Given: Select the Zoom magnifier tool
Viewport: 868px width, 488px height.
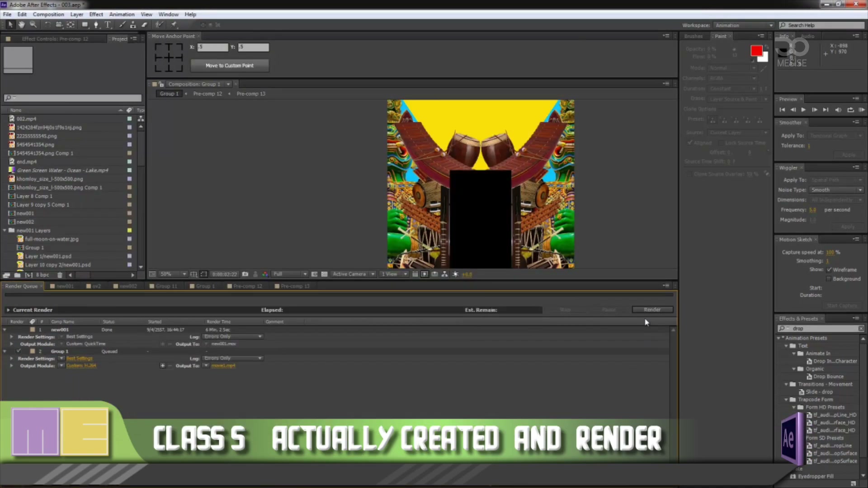Looking at the screenshot, I should (x=33, y=25).
